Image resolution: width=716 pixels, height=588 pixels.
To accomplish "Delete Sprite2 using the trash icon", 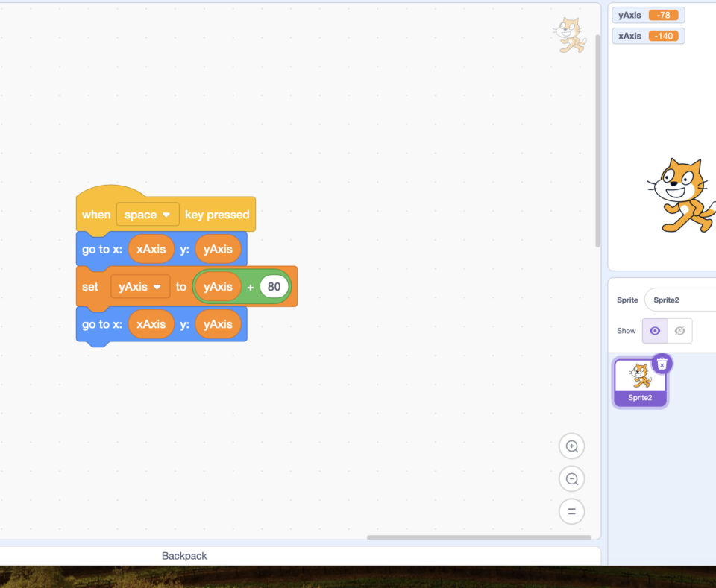I will point(662,364).
